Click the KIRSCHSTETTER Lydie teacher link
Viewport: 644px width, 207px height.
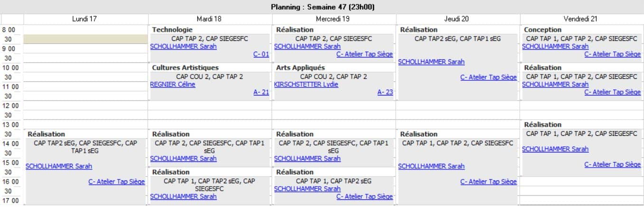click(306, 85)
